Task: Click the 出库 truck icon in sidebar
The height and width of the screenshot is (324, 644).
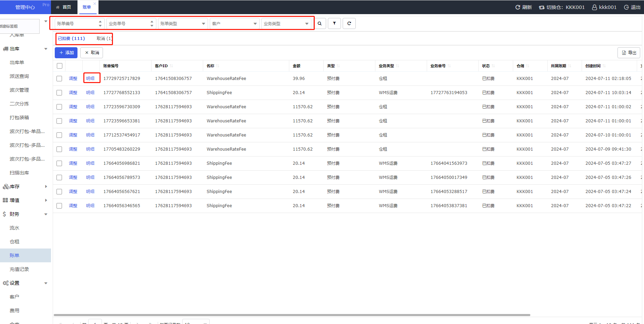Action: click(6, 49)
